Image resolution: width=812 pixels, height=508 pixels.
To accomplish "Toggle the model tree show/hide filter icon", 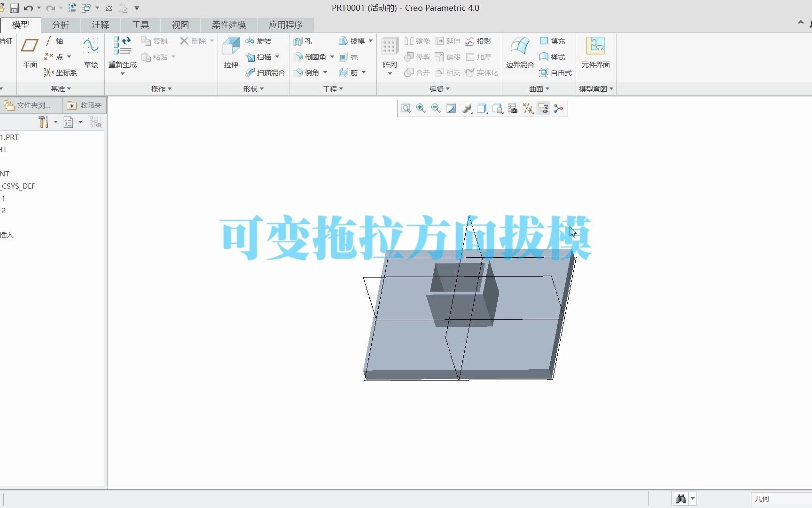I will (95, 122).
